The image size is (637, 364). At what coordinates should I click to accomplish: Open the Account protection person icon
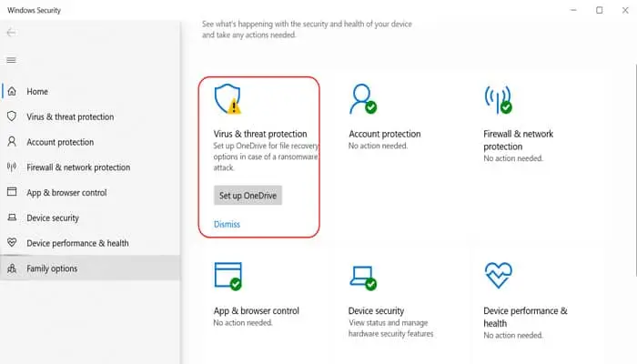[363, 97]
